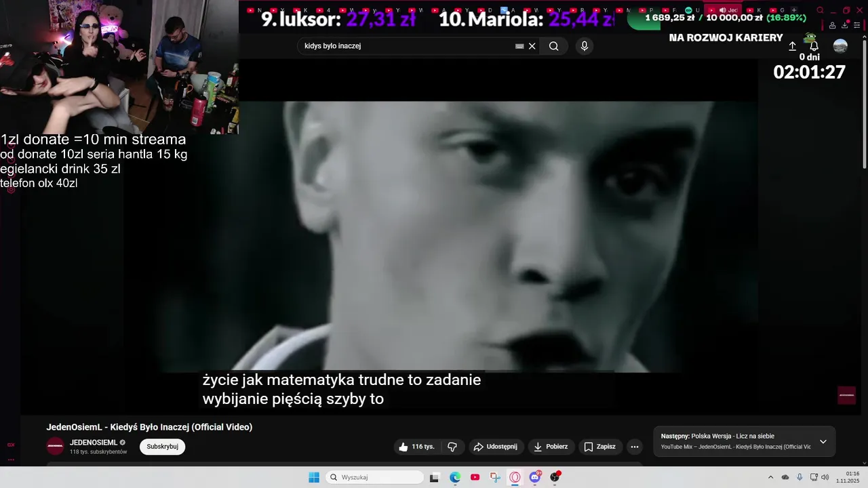
Task: Open the Opera GX account profile icon
Action: 832,26
